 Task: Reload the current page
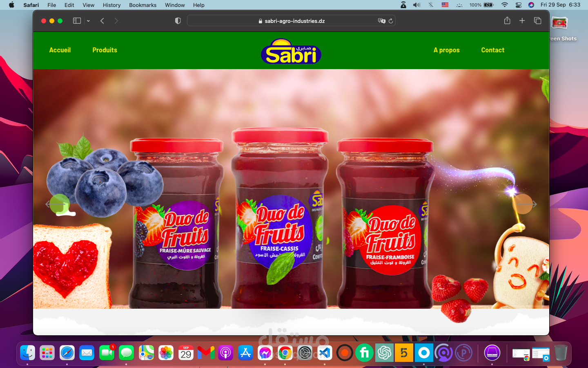coord(391,21)
